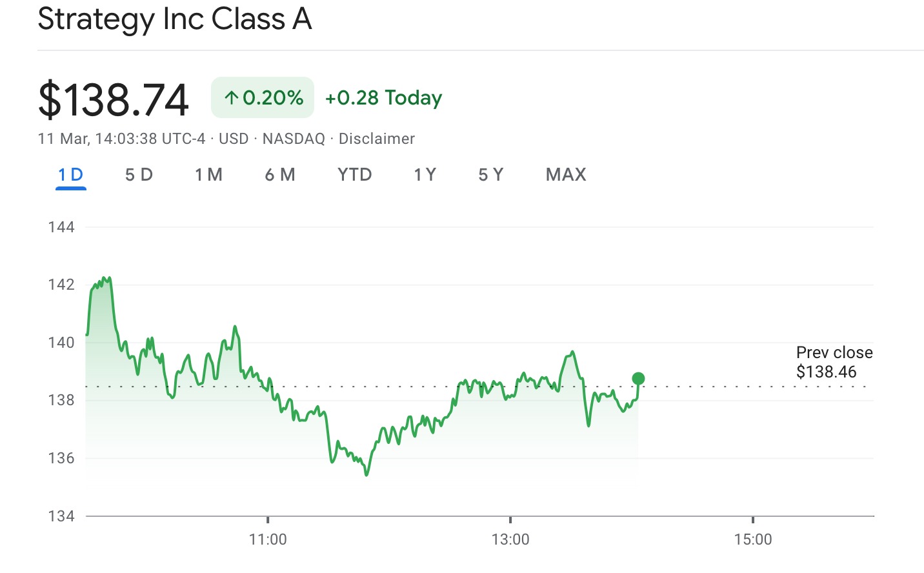
Task: Click the Strategy Inc Class A title
Action: (x=175, y=19)
